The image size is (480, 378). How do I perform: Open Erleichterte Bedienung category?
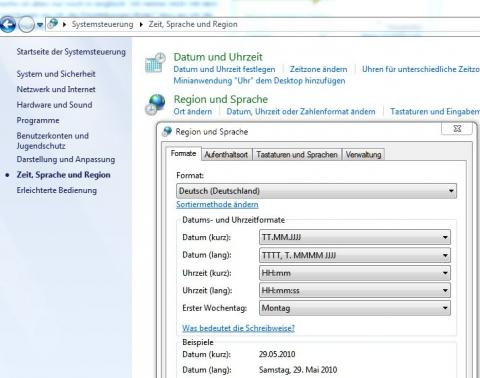coord(57,190)
